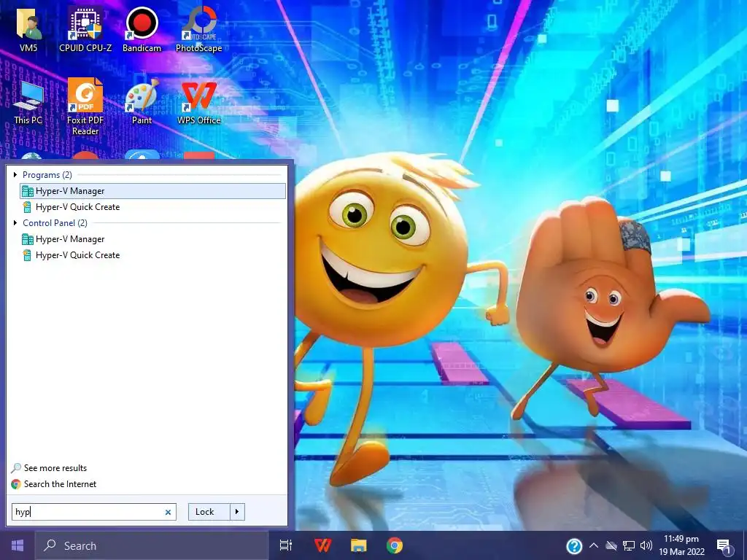Open Task View from the taskbar
This screenshot has height=560, width=747.
pos(286,545)
